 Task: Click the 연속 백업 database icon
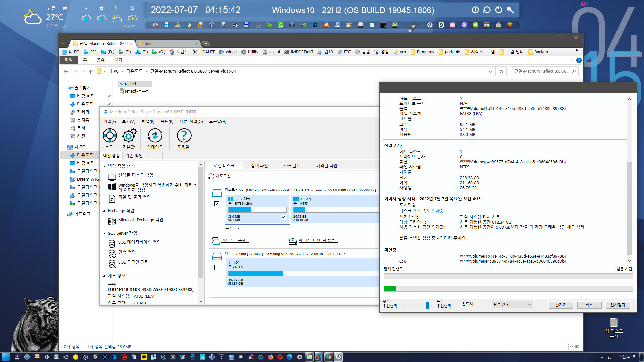[112, 254]
